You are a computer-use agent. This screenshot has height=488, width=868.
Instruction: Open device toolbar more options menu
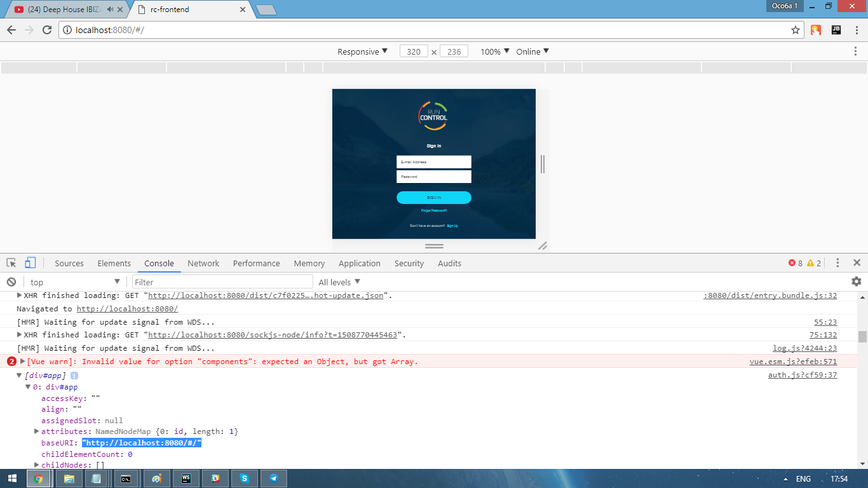point(855,51)
